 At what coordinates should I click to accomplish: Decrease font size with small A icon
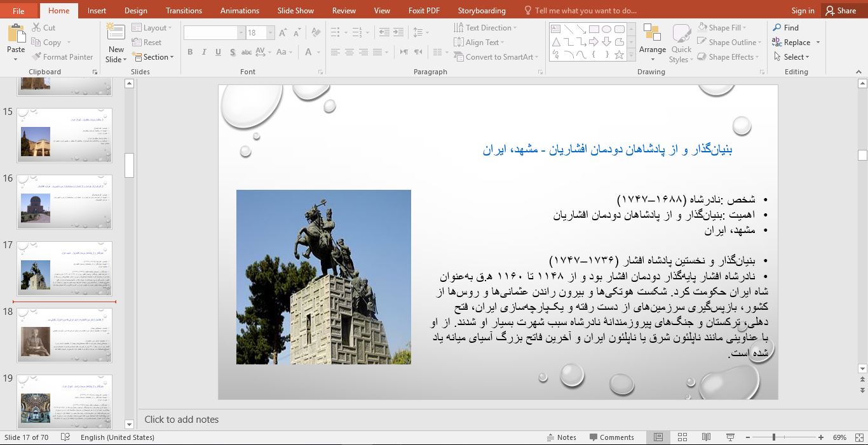(x=297, y=33)
